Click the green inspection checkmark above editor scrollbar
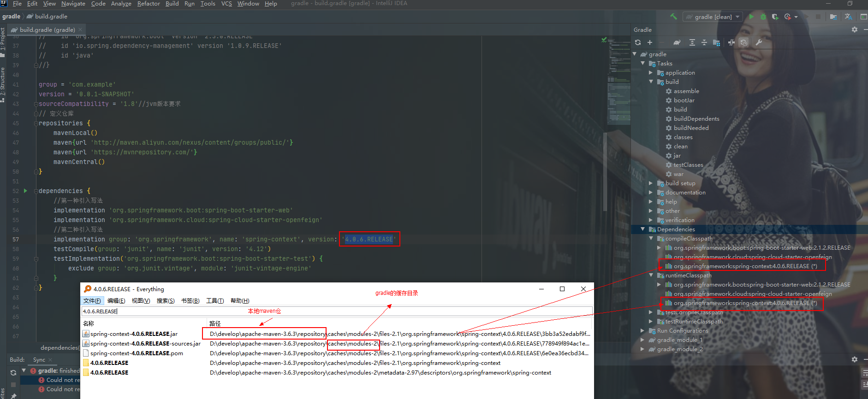 pos(604,40)
